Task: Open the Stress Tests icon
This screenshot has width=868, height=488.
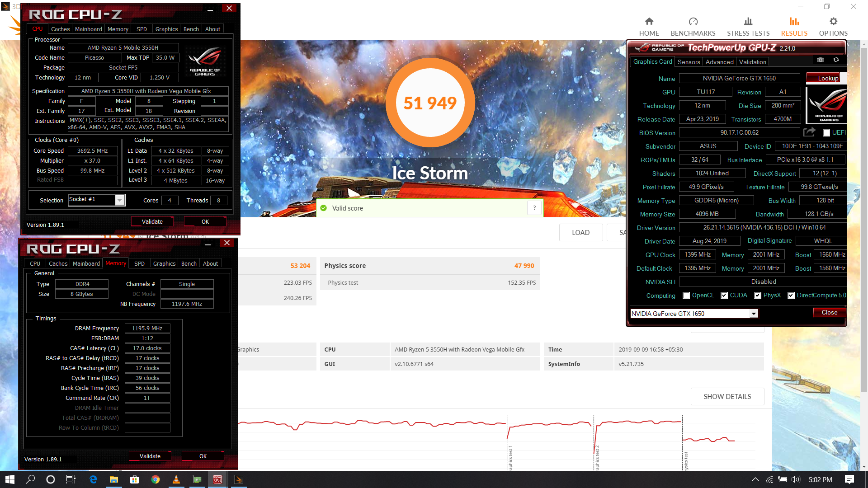Action: [748, 21]
